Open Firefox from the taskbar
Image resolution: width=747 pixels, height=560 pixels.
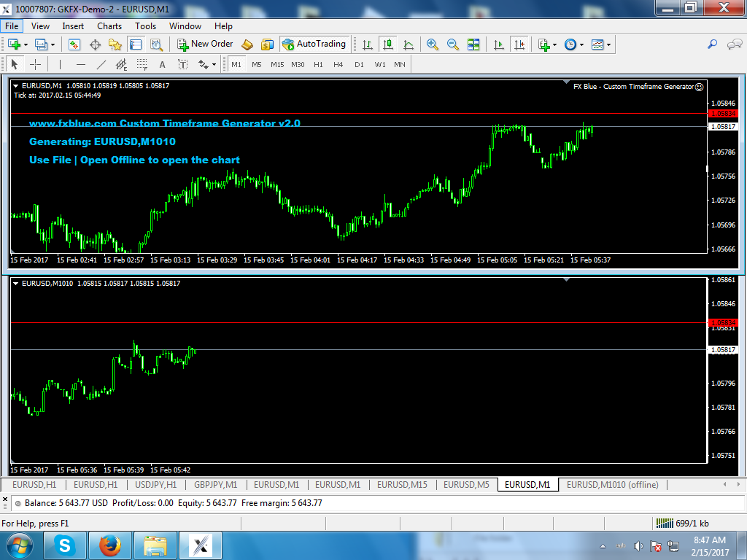109,545
